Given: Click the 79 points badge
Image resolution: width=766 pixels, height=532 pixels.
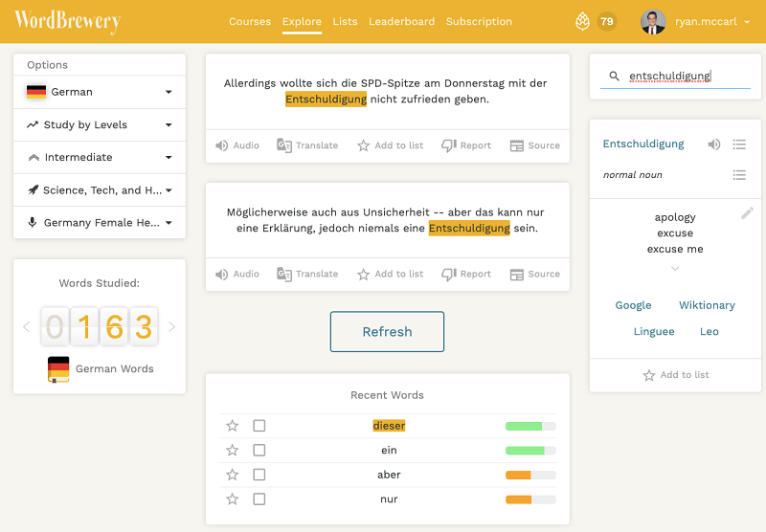Looking at the screenshot, I should coord(607,21).
